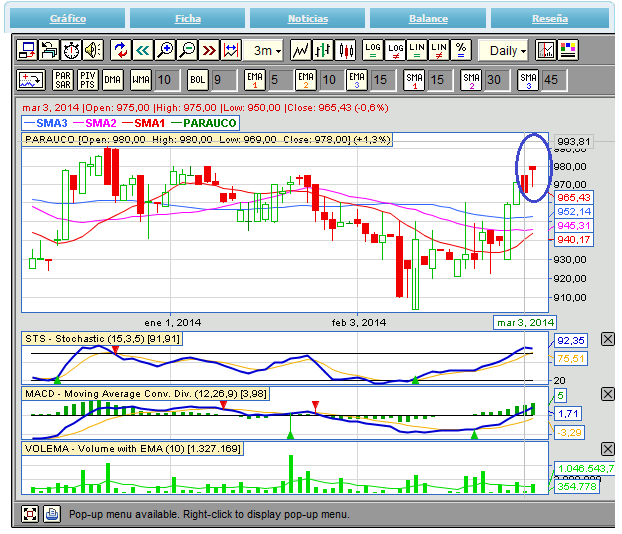Click the SMA 3 period value 45
The width and height of the screenshot is (622, 534).
pos(551,80)
